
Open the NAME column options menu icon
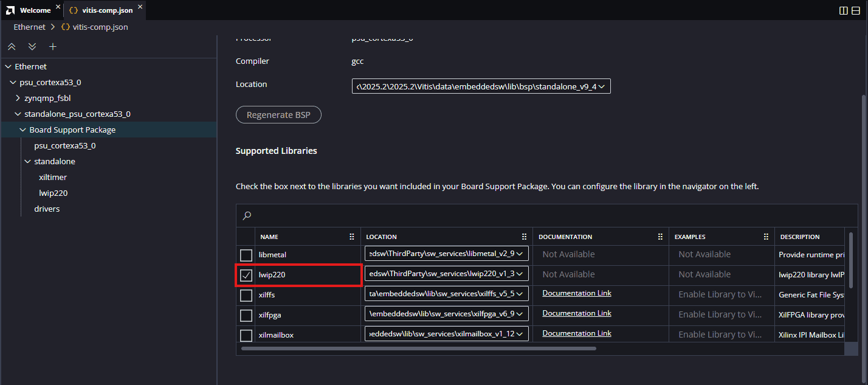coord(351,237)
